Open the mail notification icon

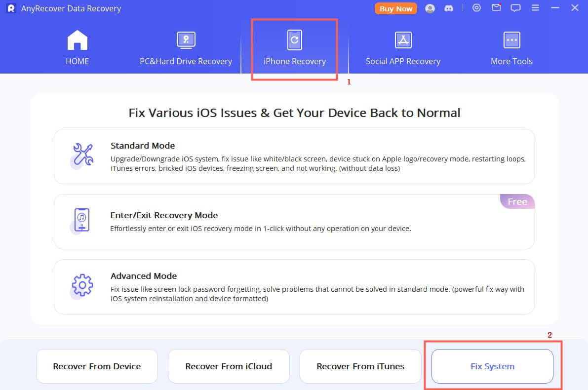click(496, 7)
